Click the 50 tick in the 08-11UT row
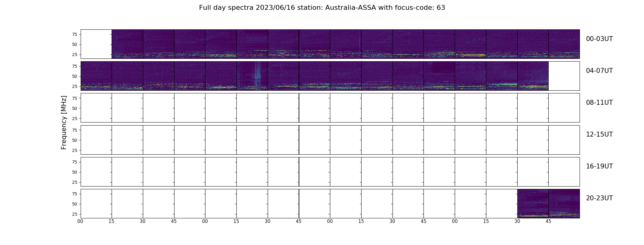 (75, 108)
